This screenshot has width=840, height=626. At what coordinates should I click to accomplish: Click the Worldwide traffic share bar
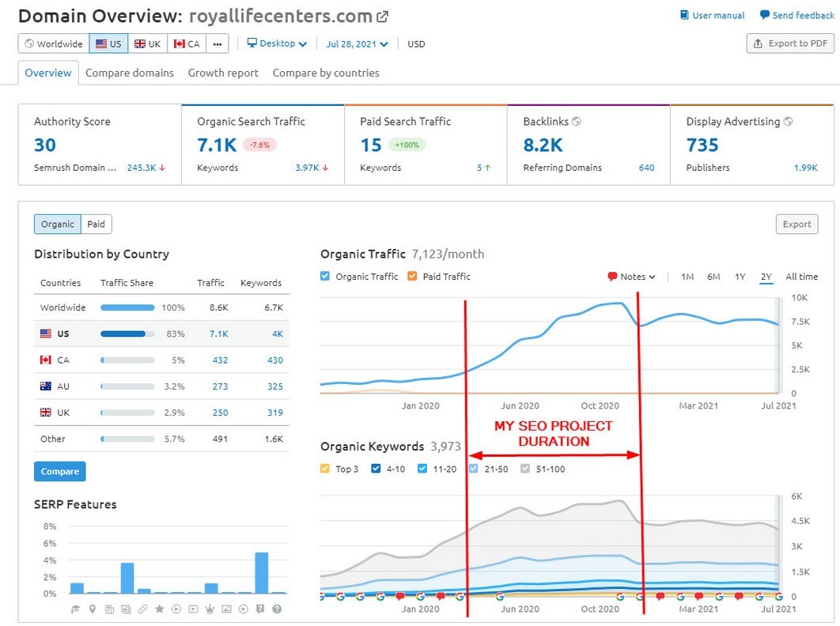pos(127,307)
